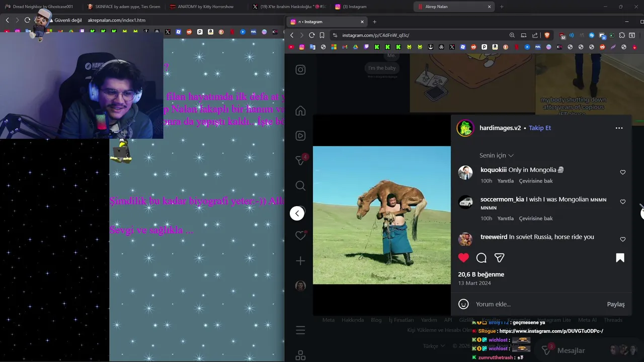Open Gmail bookmark in Instagram window

pos(345,47)
